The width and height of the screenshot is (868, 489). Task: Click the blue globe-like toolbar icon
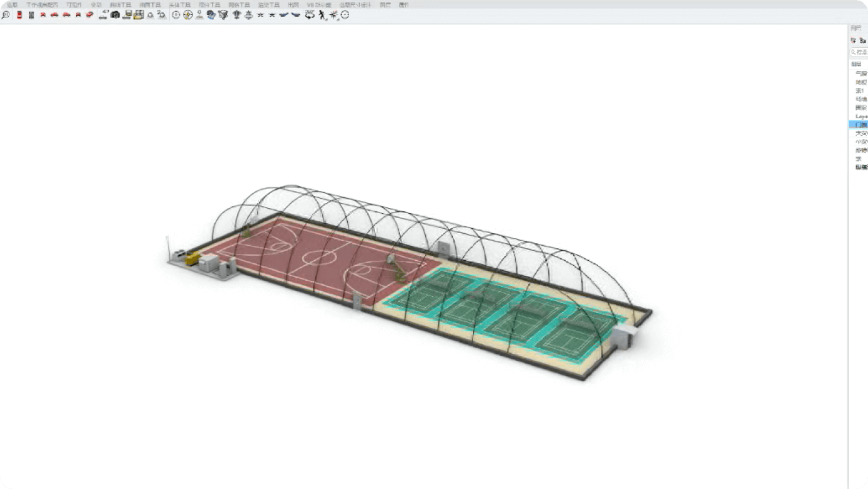(x=211, y=14)
